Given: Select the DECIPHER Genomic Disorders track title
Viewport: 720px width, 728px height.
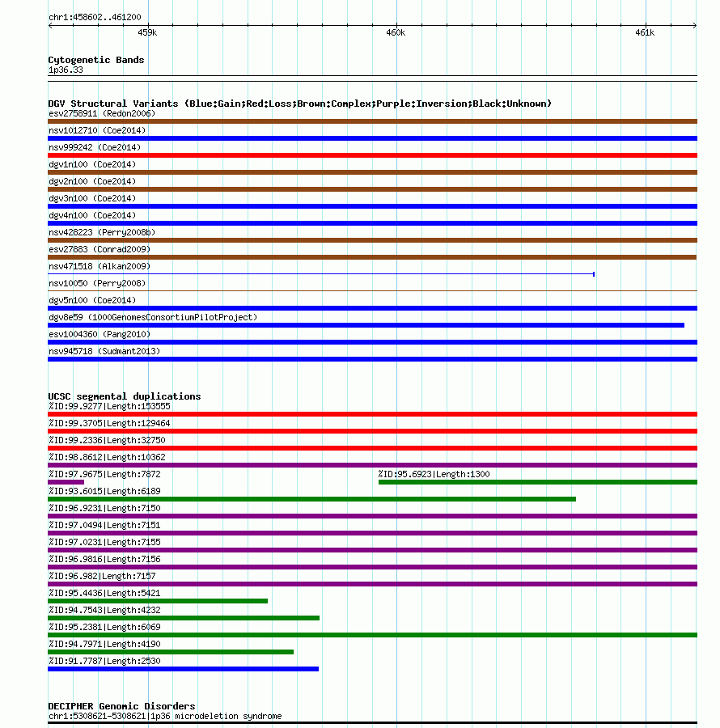Looking at the screenshot, I should point(121,706).
